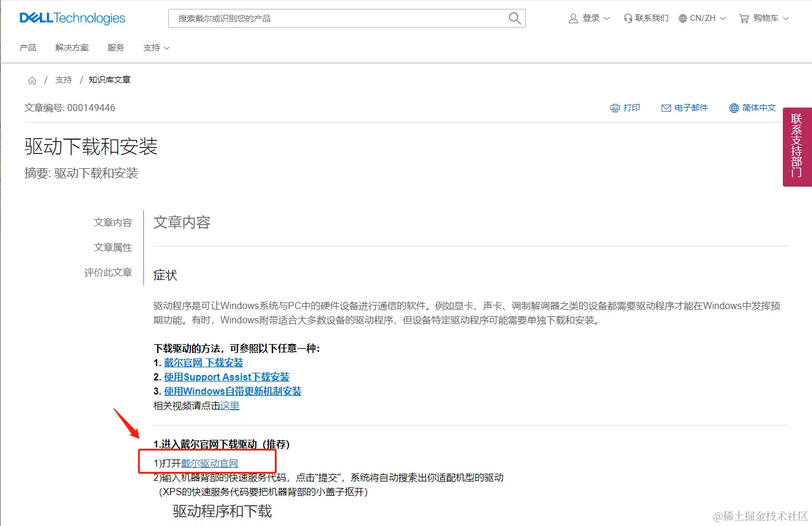
Task: Open 使用Windows自带更新机制安装 link
Action: pyautogui.click(x=233, y=391)
